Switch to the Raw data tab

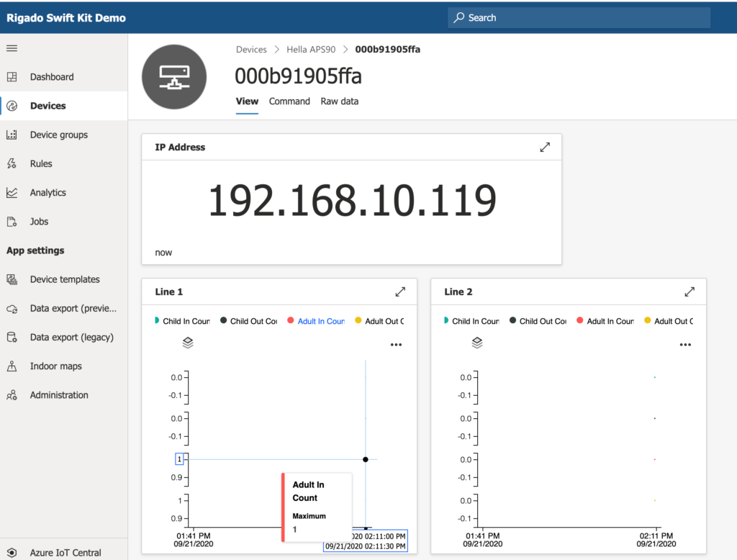340,101
